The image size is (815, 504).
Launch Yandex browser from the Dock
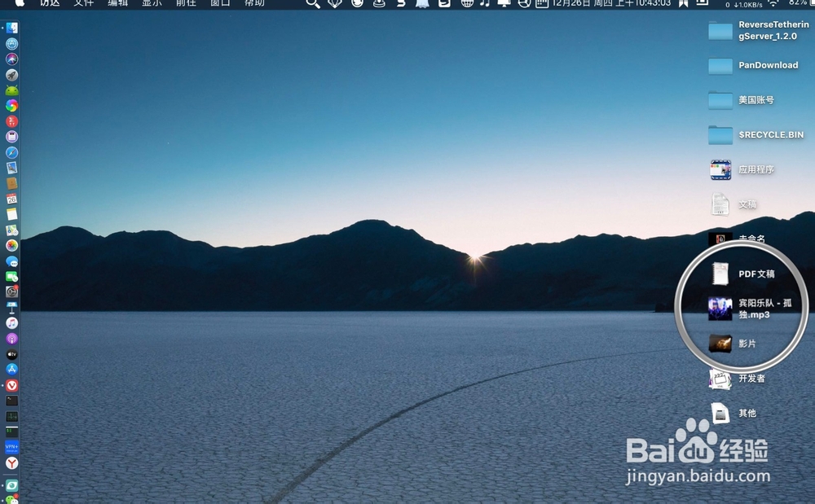tap(12, 462)
